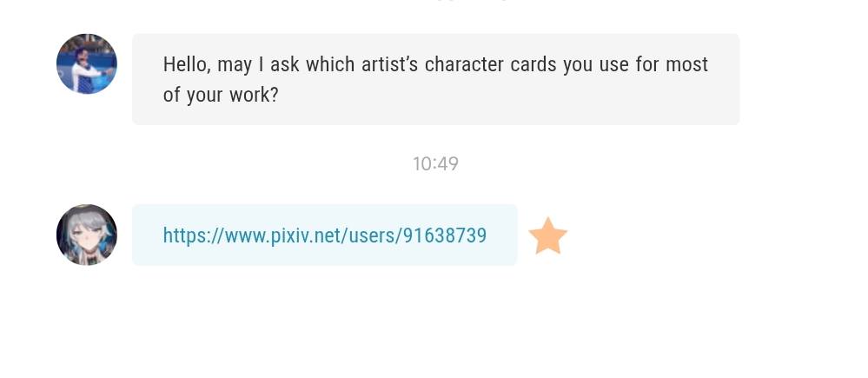
Task: Click "of your work?" line in message
Action: (x=221, y=95)
